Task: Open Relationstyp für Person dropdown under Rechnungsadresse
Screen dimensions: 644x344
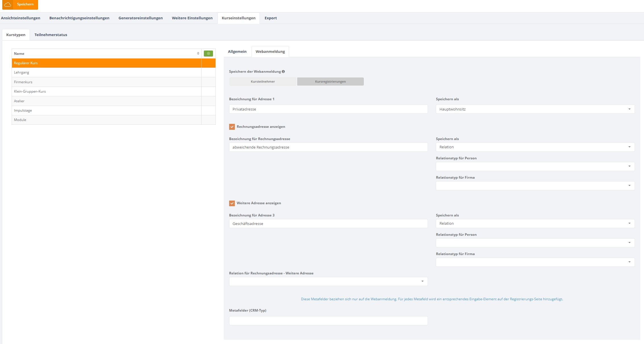Action: [535, 166]
